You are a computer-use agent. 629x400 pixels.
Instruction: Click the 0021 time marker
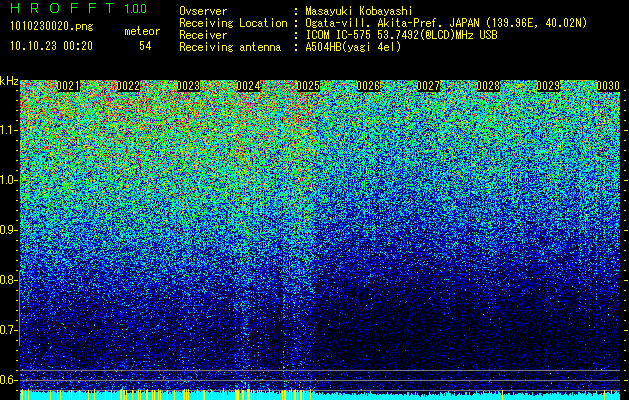click(68, 86)
